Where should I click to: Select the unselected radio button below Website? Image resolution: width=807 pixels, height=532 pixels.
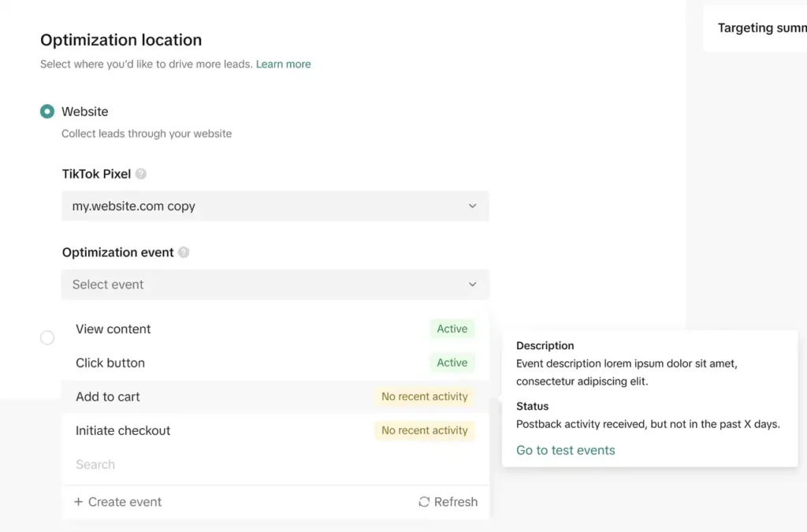[47, 338]
